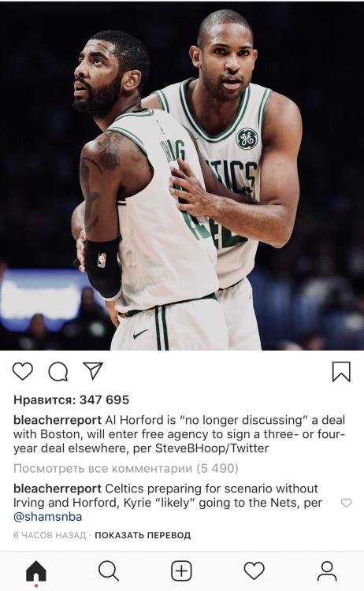Open the @shamsnba mention link
Screen dimensions: 364x591
(x=48, y=517)
